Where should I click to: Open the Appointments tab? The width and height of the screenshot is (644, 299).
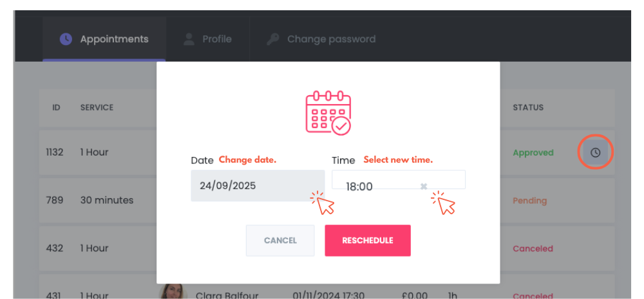[104, 39]
